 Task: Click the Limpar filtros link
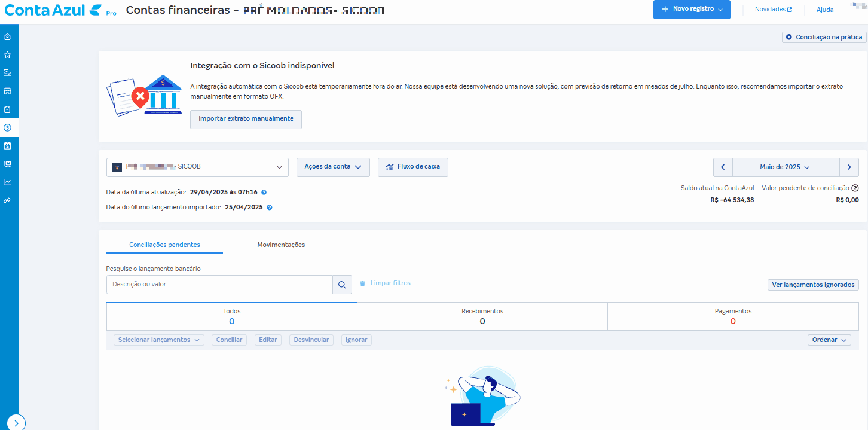(x=390, y=283)
